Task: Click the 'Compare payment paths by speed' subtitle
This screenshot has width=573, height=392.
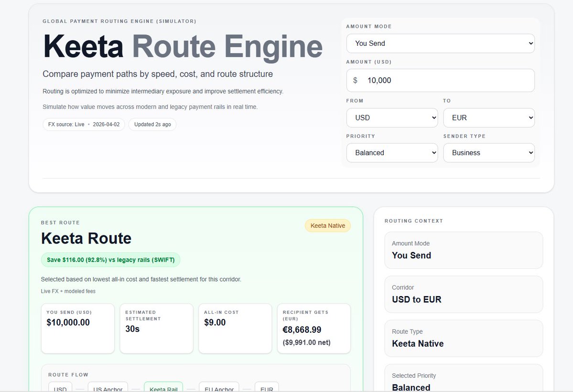Action: 158,74
